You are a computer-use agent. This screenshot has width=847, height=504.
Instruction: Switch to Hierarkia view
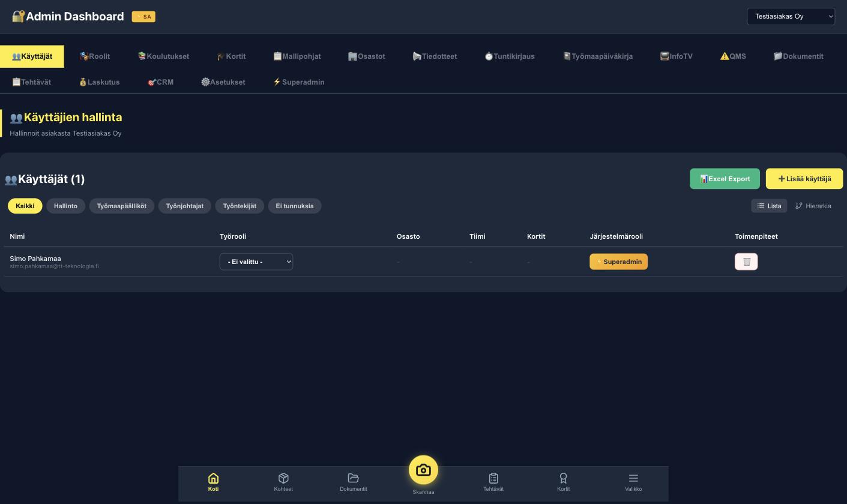coord(813,206)
